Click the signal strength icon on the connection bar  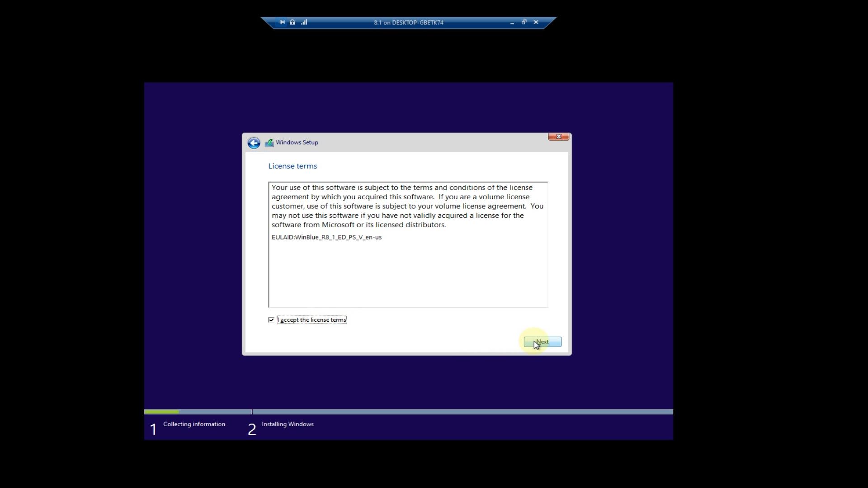(304, 22)
